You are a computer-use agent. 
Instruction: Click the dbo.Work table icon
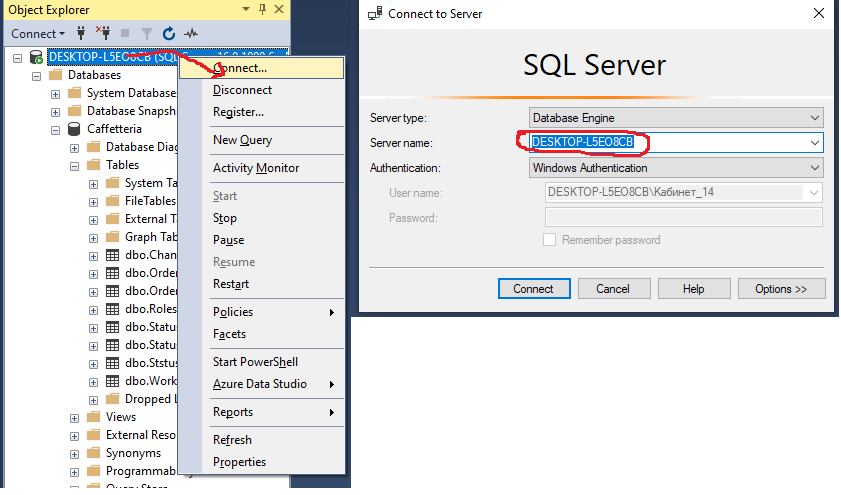(x=112, y=381)
